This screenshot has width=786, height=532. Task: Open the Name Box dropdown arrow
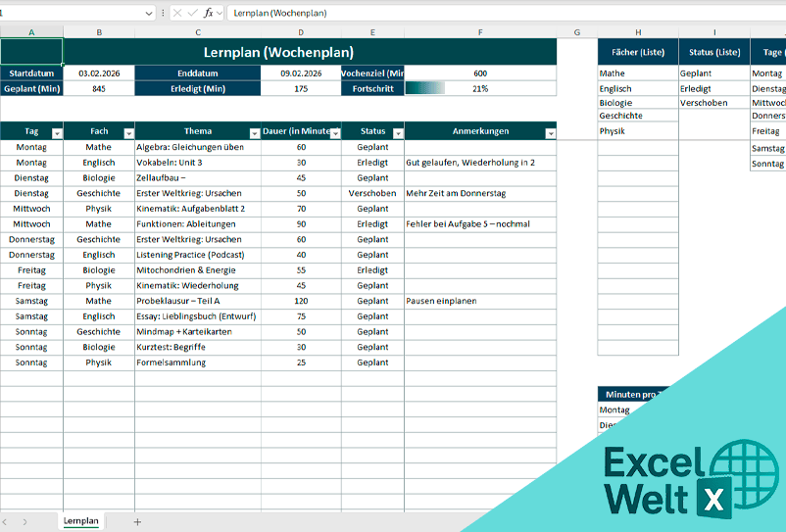(148, 13)
